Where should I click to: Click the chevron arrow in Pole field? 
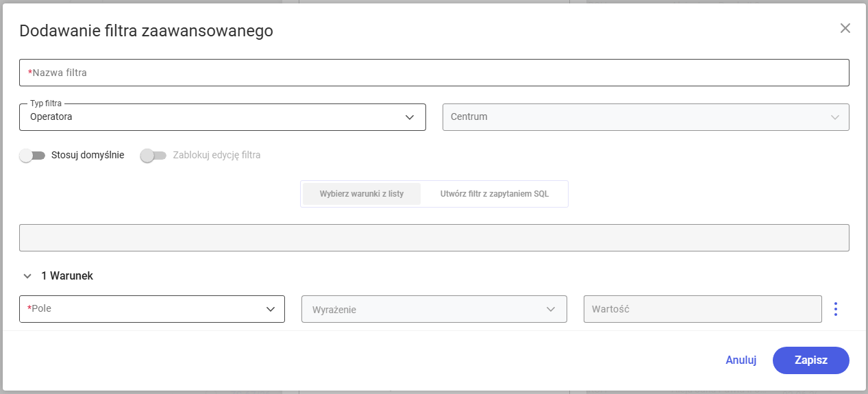271,309
